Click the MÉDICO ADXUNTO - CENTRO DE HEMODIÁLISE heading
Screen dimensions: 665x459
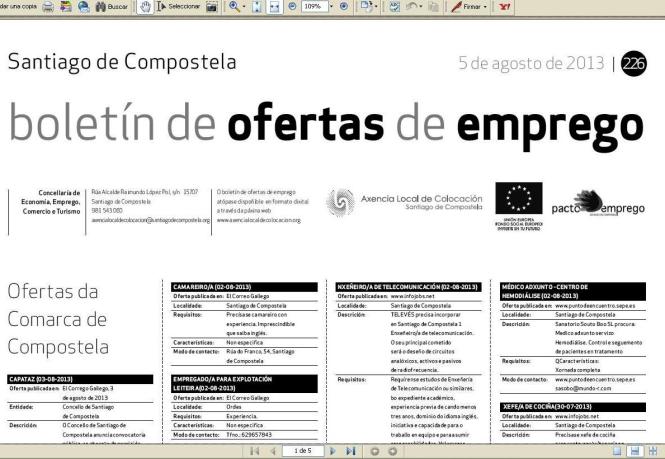click(x=573, y=291)
